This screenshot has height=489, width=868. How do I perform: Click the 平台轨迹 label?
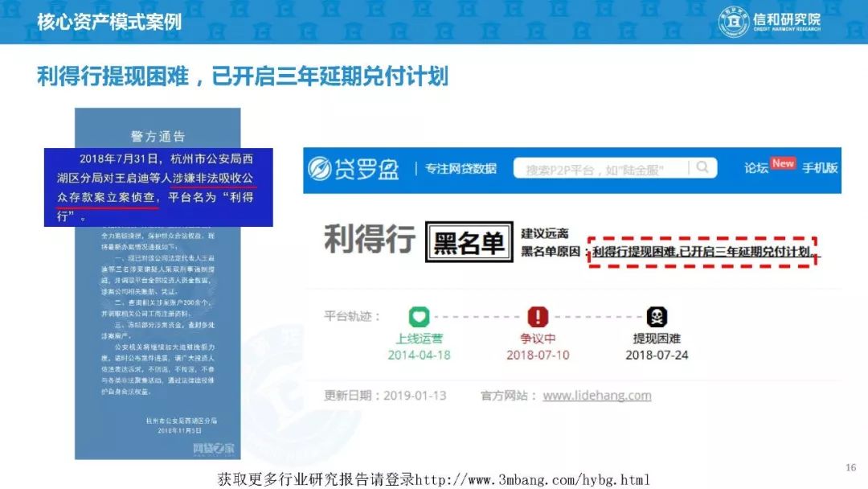pyautogui.click(x=353, y=317)
